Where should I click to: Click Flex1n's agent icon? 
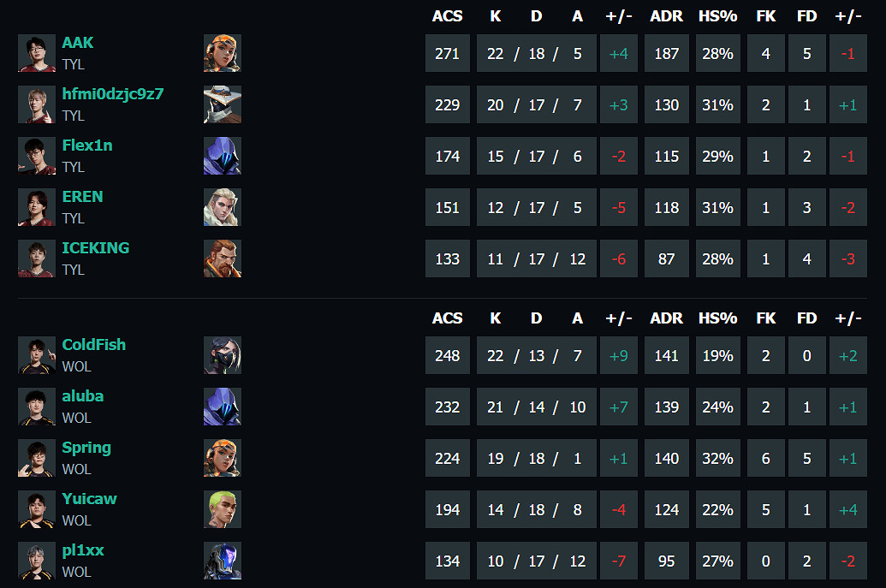point(223,156)
